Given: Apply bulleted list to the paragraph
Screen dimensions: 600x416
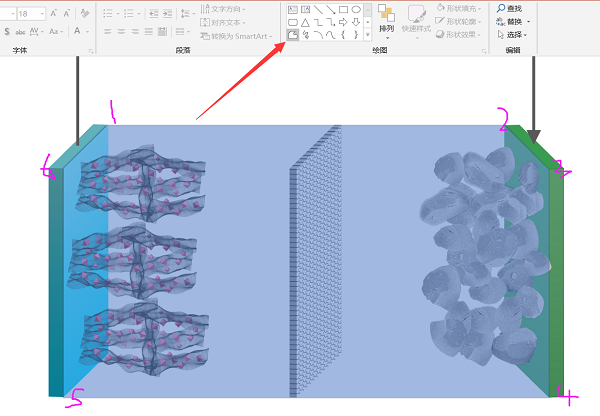Looking at the screenshot, I should tap(109, 13).
